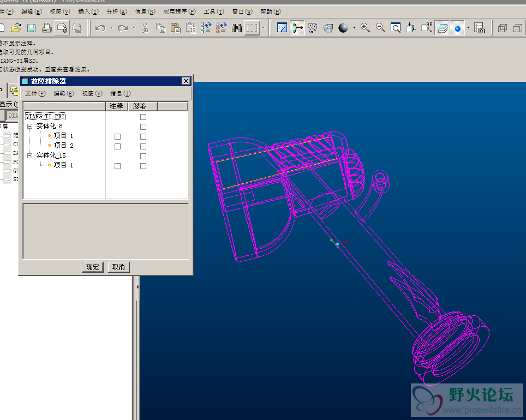This screenshot has width=526, height=420.
Task: Open the binoculars search tool
Action: 236,28
